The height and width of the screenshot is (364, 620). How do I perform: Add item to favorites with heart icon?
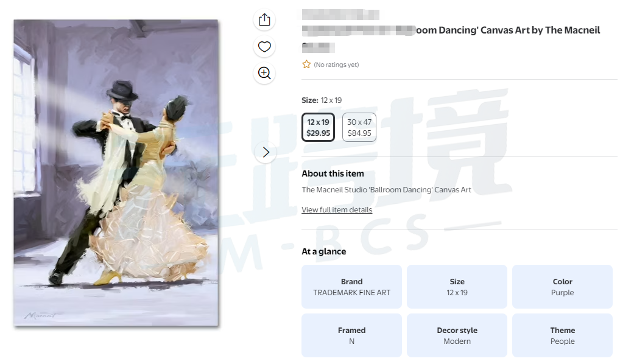click(264, 47)
